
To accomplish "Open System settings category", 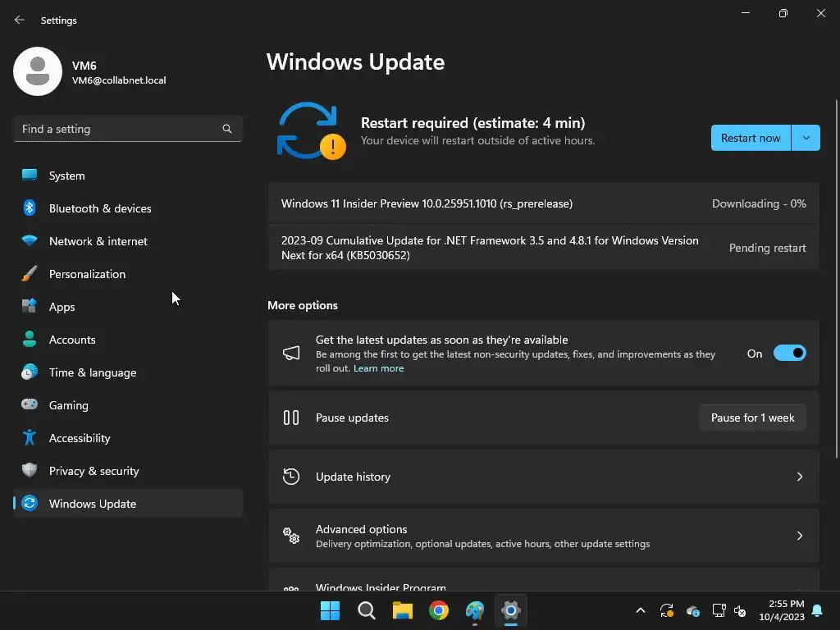I will (127, 176).
